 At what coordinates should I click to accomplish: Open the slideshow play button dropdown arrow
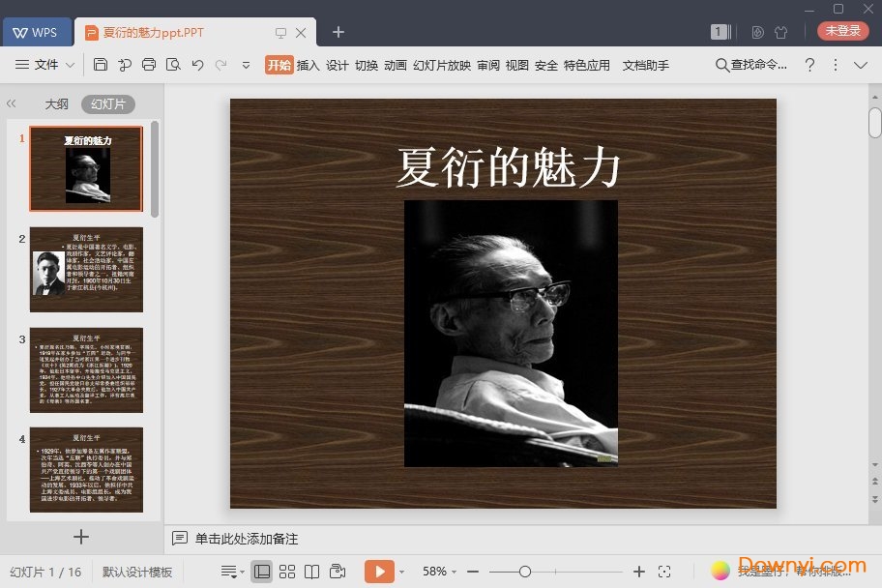399,571
